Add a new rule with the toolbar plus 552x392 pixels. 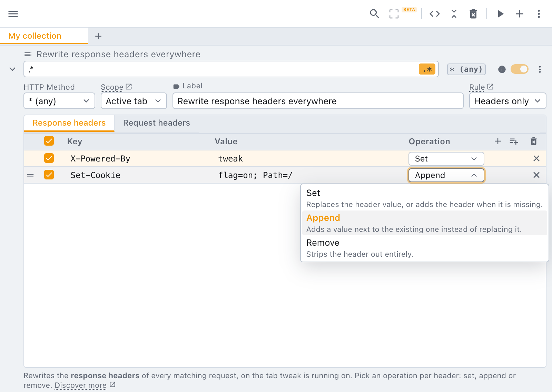(520, 14)
